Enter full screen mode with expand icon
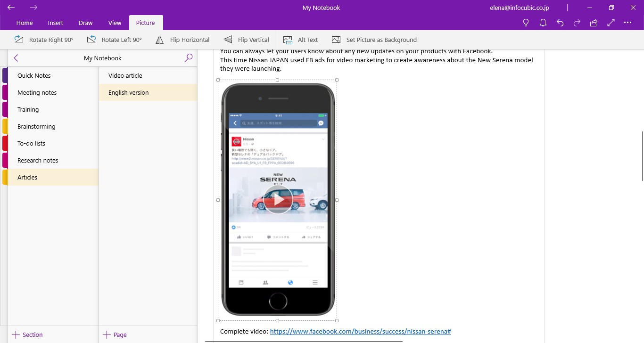The width and height of the screenshot is (644, 343). click(x=611, y=23)
